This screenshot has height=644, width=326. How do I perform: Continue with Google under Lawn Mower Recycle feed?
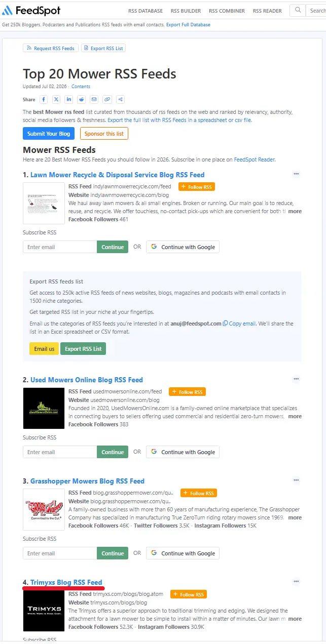pos(183,247)
